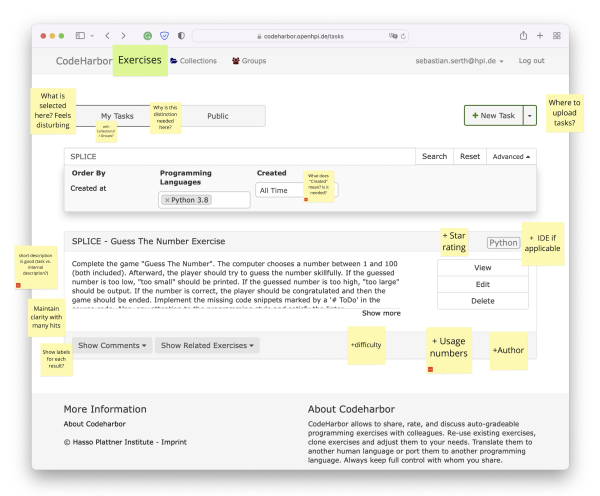600x496 pixels.
Task: Click the Hasso Plattner Institute footer link
Action: tap(112, 442)
